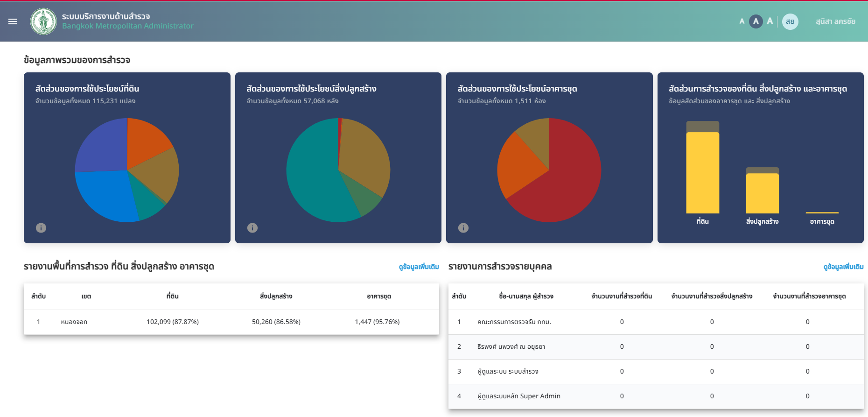Image resolution: width=868 pixels, height=417 pixels.
Task: Show info for land use pie chart
Action: 41,228
